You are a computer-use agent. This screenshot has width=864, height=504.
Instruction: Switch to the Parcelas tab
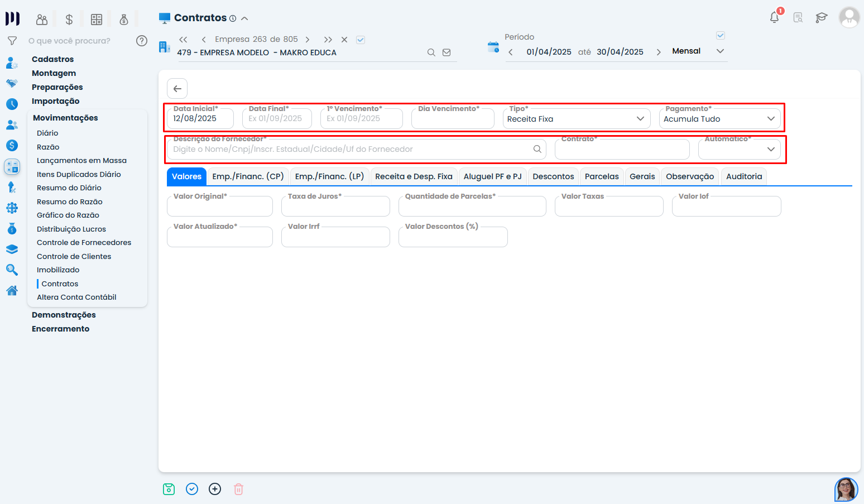(601, 176)
